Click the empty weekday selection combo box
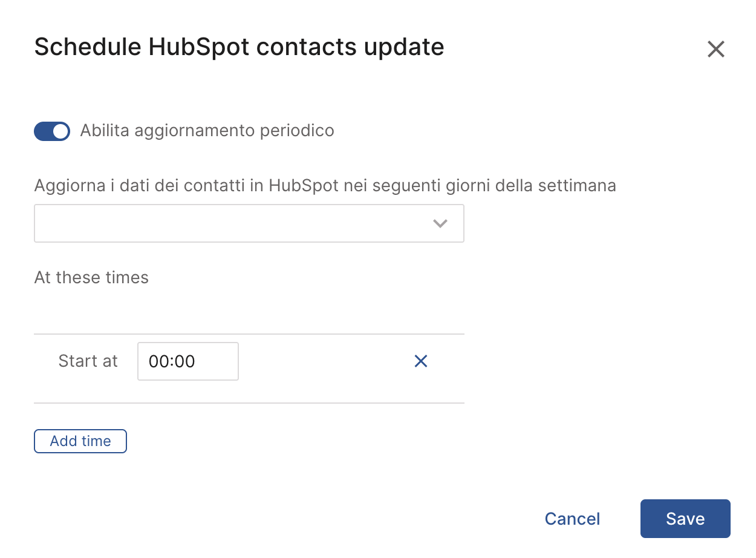This screenshot has height=558, width=756. pos(230,223)
